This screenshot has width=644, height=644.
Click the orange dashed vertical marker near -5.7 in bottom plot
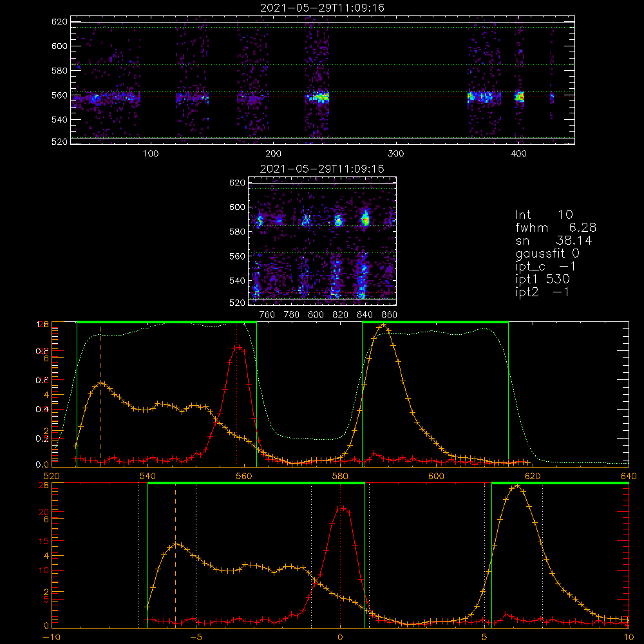pyautogui.click(x=175, y=554)
